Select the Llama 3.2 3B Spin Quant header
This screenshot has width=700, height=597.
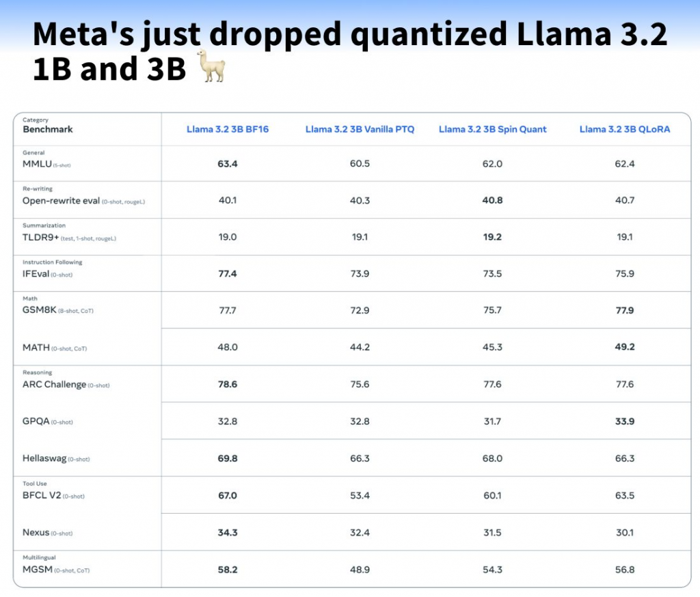coord(492,129)
